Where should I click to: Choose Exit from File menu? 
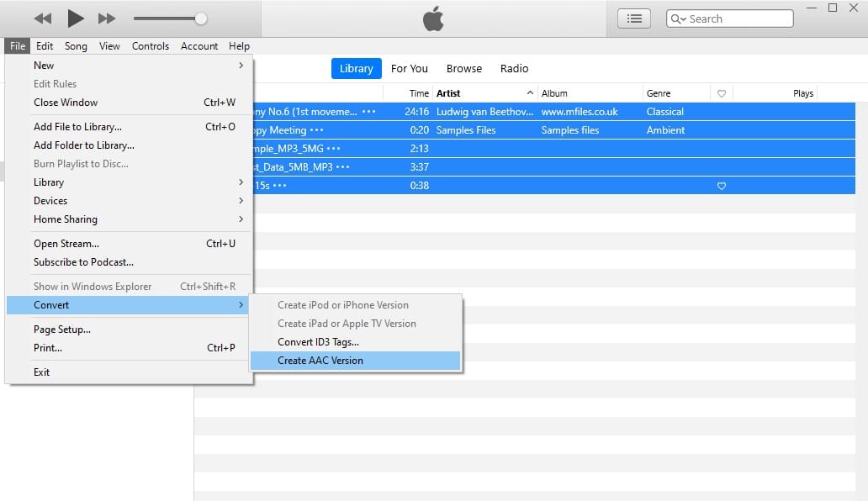coord(129,372)
